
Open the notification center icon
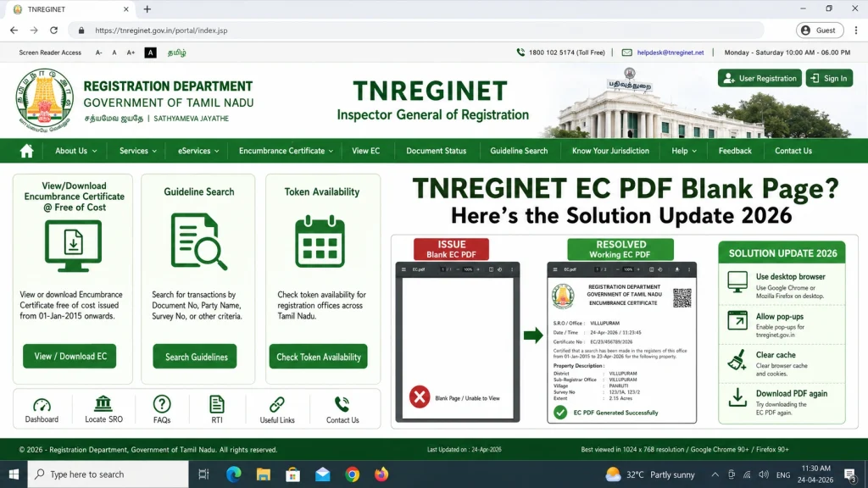(x=850, y=474)
